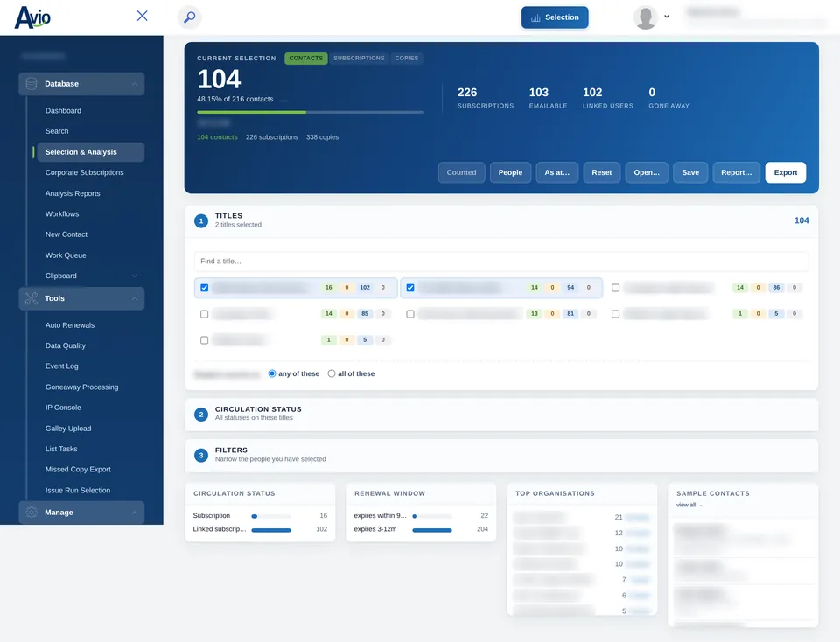Open Issue Run Selection tool

point(78,490)
